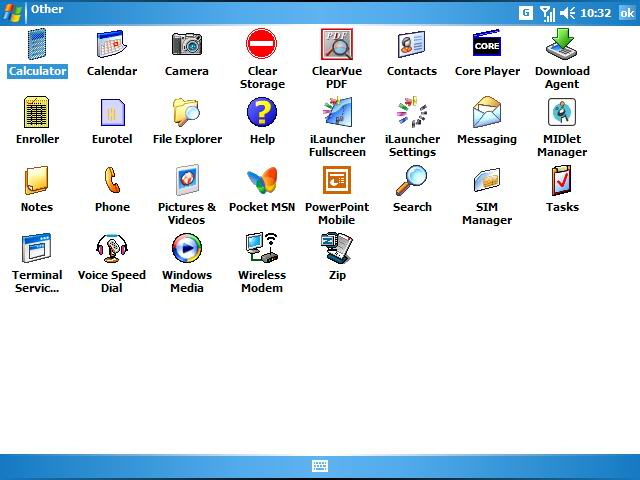Open the Windows Start flag menu

click(x=12, y=13)
